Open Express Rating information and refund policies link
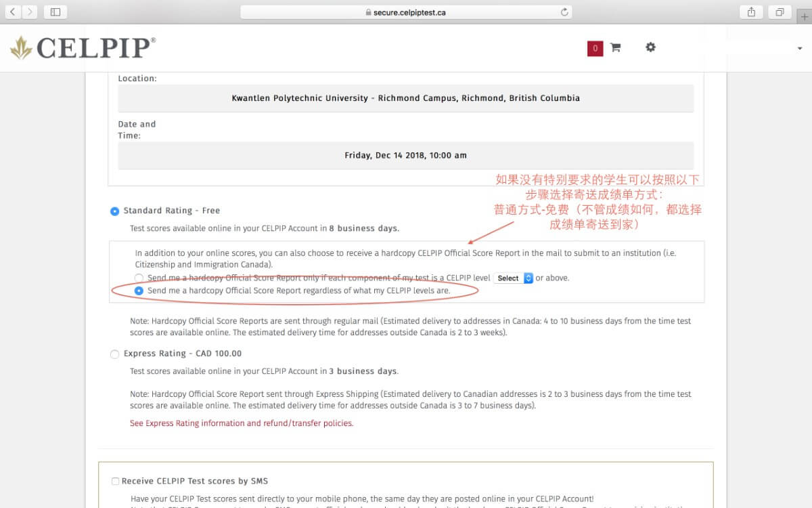The height and width of the screenshot is (508, 812). pyautogui.click(x=242, y=423)
